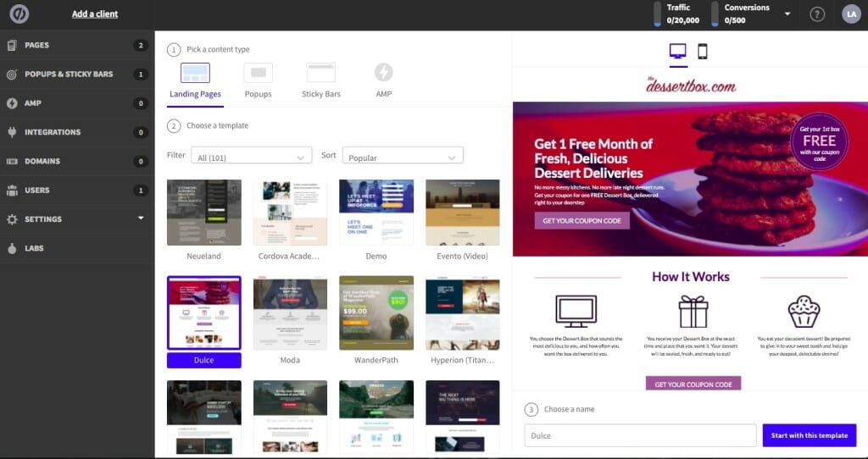Open the help question mark icon
This screenshot has height=459, width=868.
tap(817, 14)
